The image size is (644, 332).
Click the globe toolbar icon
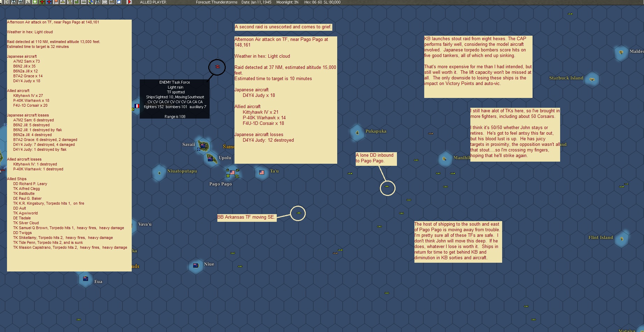[x=91, y=2]
